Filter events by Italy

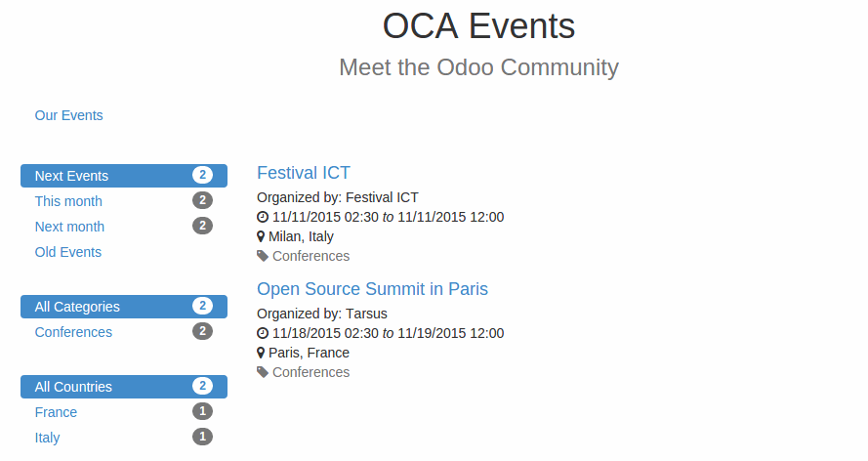47,438
